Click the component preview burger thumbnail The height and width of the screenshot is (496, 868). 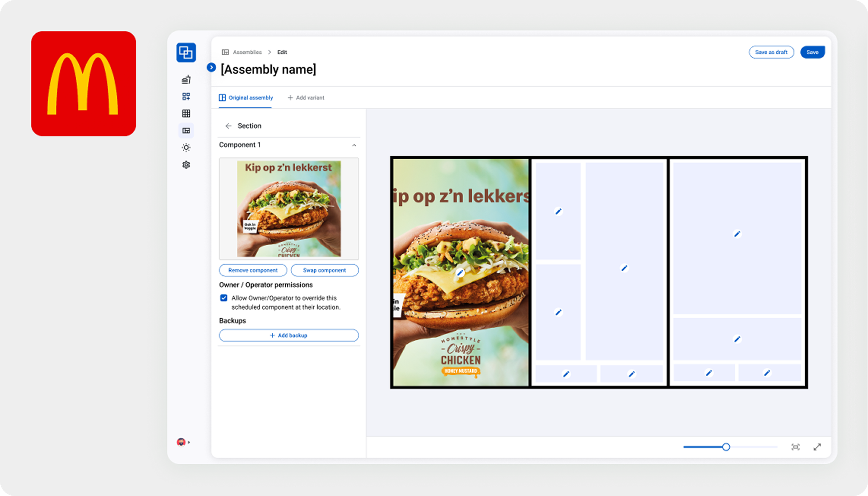[289, 208]
